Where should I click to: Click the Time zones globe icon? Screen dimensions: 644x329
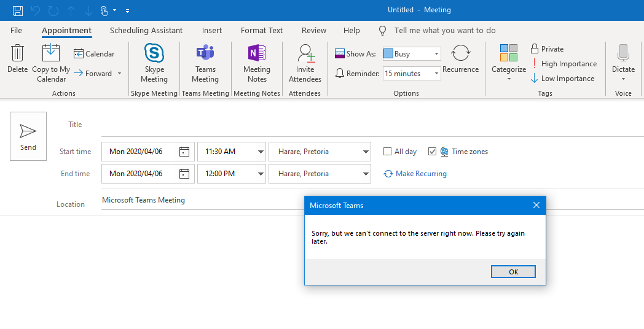444,152
